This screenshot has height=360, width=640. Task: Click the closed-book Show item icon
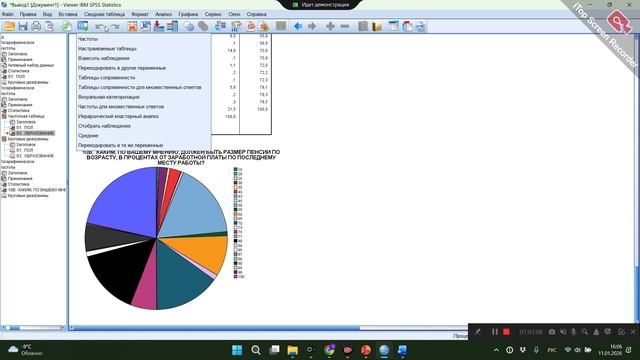(x=363, y=27)
